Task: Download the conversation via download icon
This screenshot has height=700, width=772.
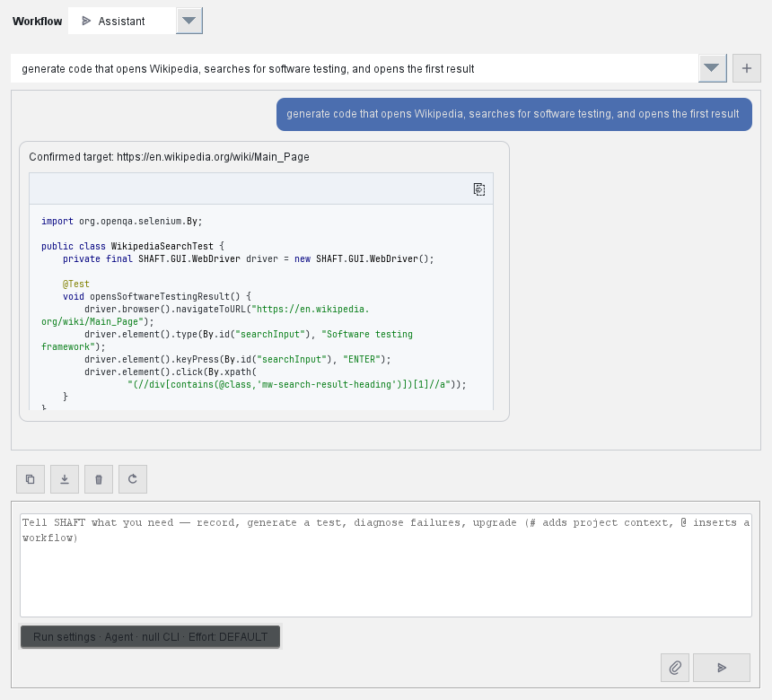Action: click(x=65, y=479)
